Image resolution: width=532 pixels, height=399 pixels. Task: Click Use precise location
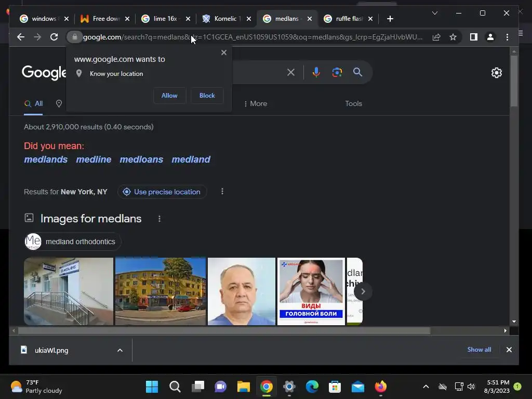pos(162,192)
